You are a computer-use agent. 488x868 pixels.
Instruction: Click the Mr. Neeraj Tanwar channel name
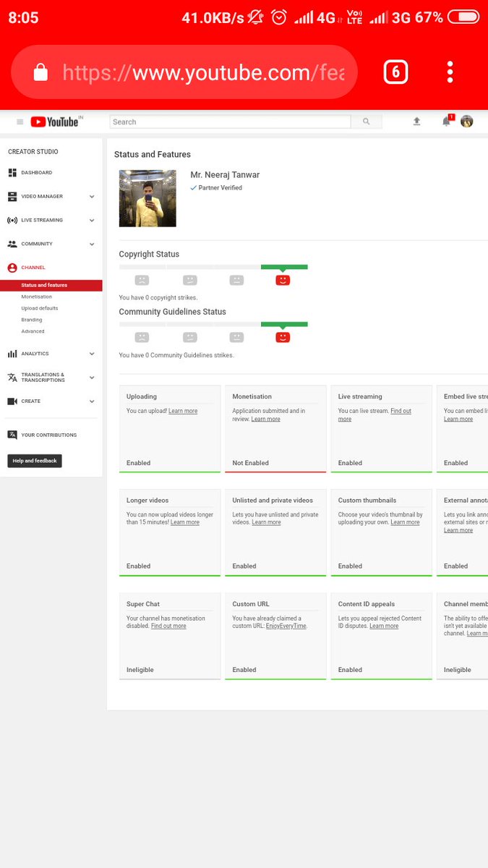point(225,175)
